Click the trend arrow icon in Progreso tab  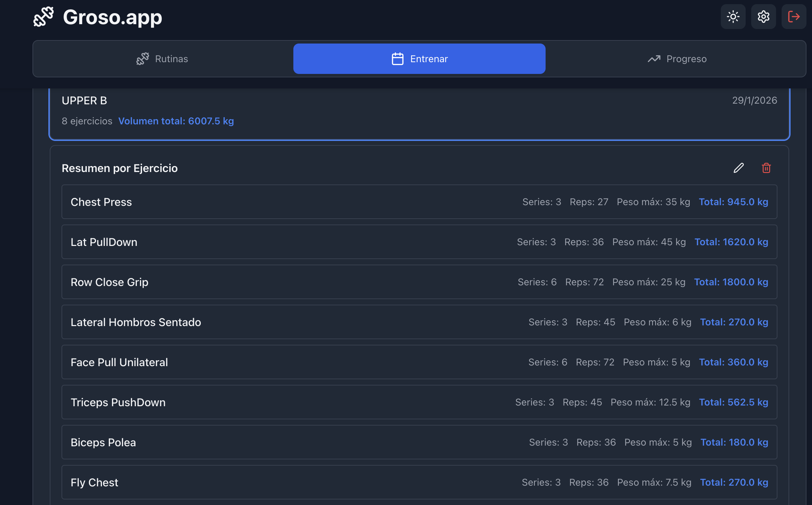click(654, 59)
